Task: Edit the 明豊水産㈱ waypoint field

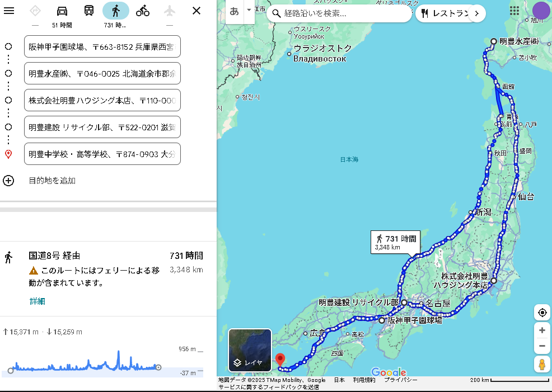Action: pos(102,73)
